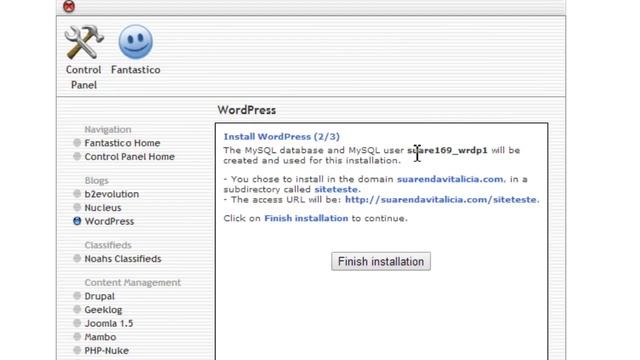
Task: Open Control Panel Home link
Action: (129, 157)
